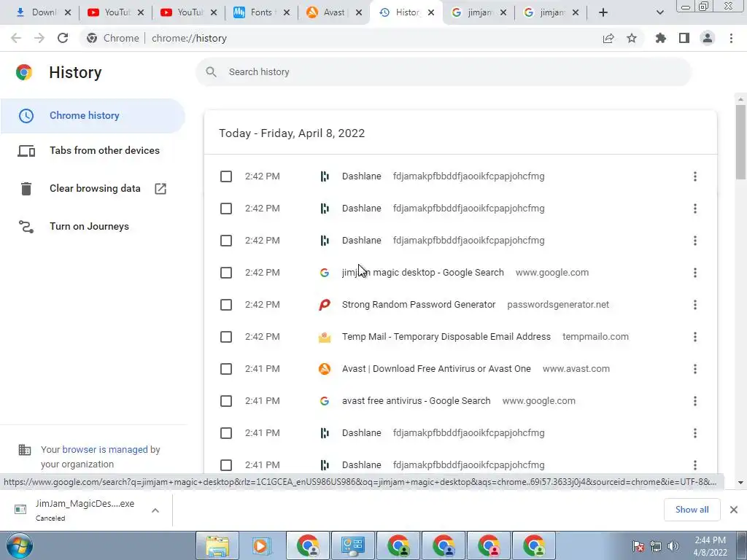This screenshot has width=747, height=560.
Task: Open actions menu for Temp Mail entry
Action: coord(695,337)
